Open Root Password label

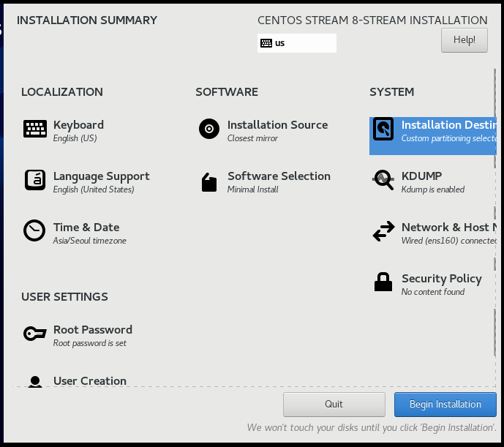pyautogui.click(x=93, y=330)
